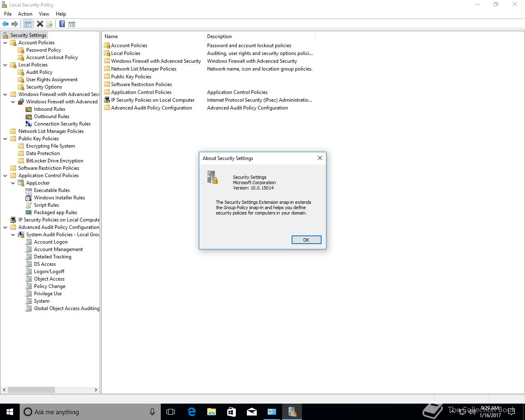
Task: Click IP Security Policies icon in tree
Action: (13, 220)
